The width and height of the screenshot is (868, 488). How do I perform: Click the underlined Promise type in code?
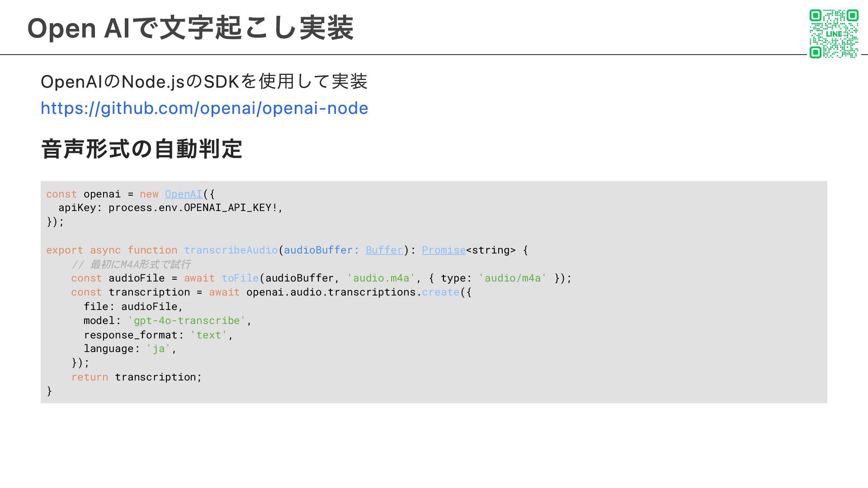443,250
